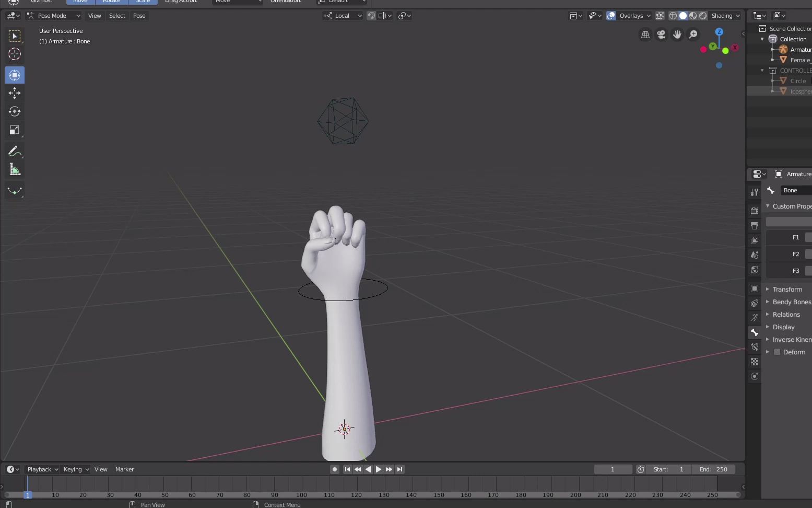Collapse the Collection tree node
This screenshot has width=812, height=508.
[762, 39]
